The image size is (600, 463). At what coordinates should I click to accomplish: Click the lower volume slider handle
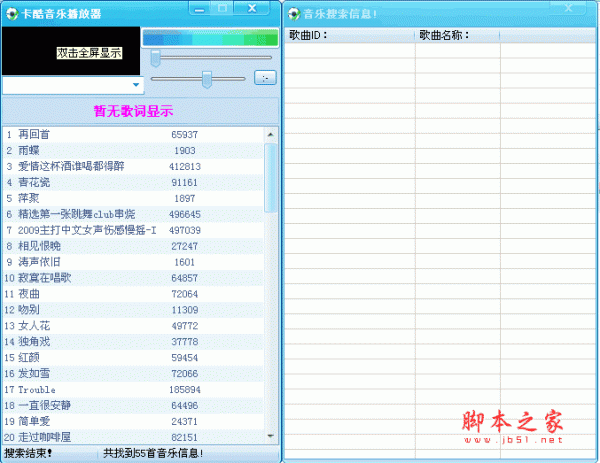point(207,79)
